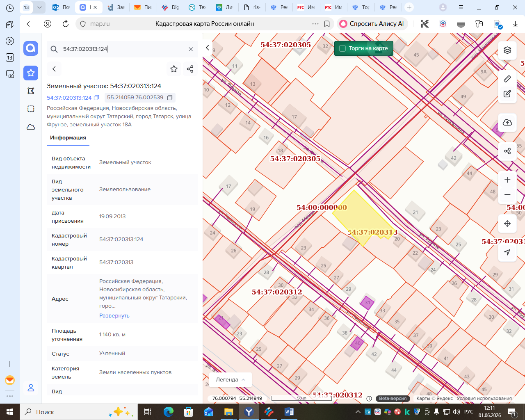This screenshot has height=420, width=525.
Task: Open the Легенда dropdown on the map
Action: point(231,380)
